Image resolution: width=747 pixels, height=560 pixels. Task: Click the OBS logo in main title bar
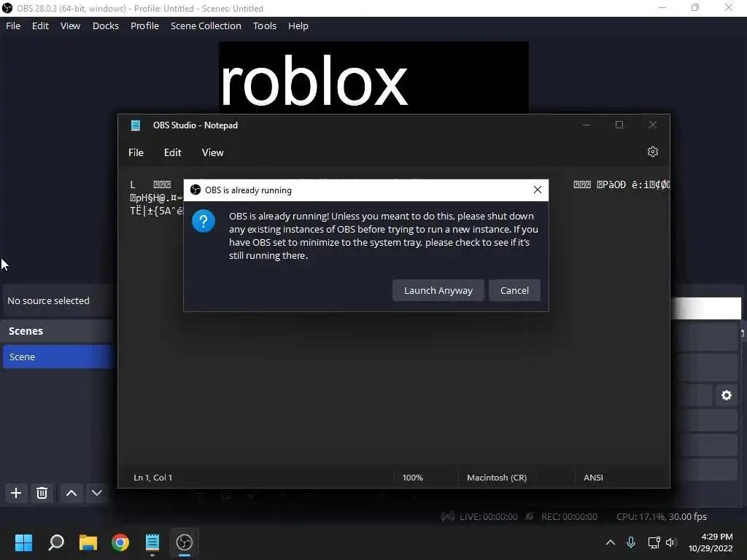7,8
